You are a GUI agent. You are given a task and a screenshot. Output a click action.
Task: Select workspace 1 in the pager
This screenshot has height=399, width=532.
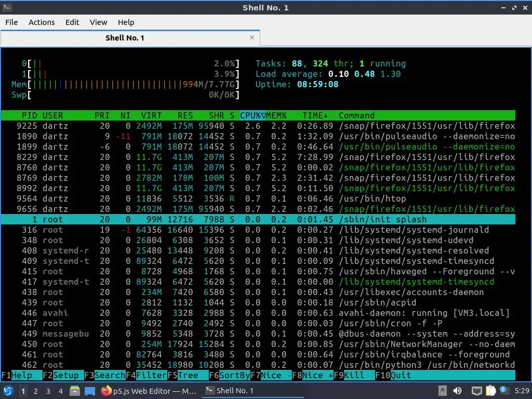pyautogui.click(x=23, y=391)
